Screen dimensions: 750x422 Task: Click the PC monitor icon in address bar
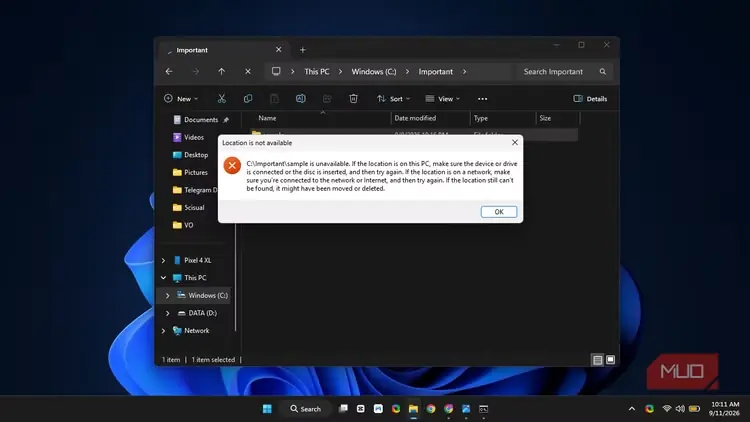(276, 71)
